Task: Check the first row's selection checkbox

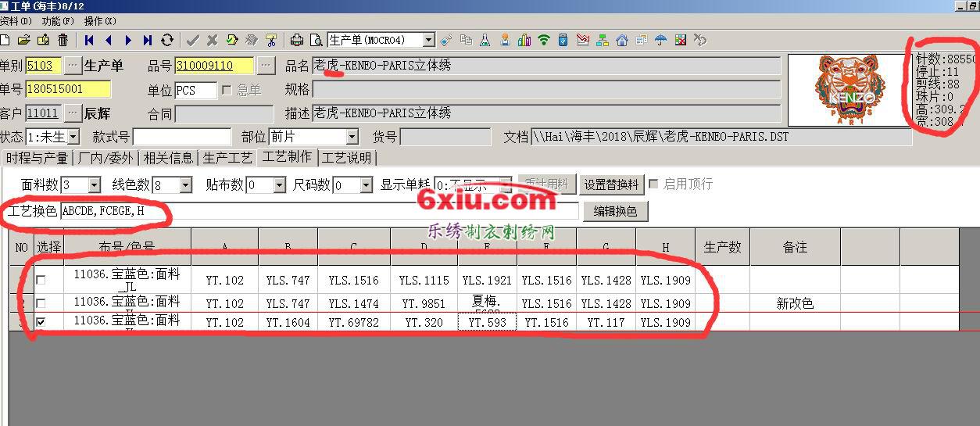Action: click(x=41, y=280)
